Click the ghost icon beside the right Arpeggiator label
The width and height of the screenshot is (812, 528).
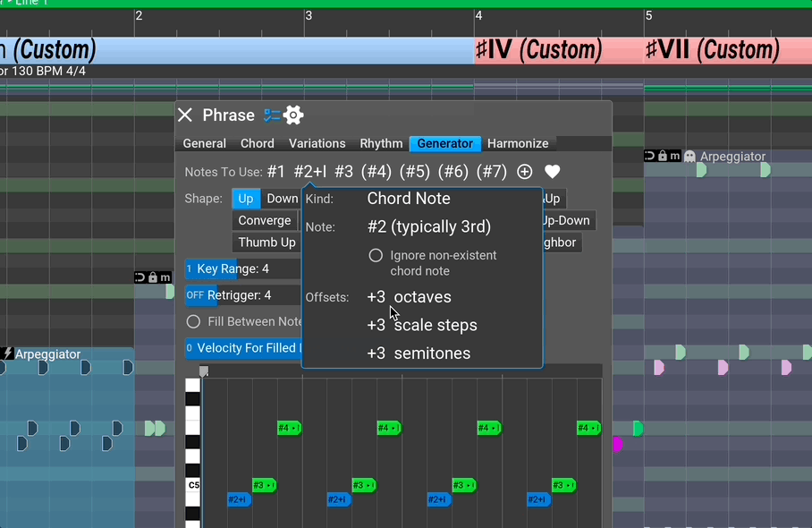(x=689, y=156)
